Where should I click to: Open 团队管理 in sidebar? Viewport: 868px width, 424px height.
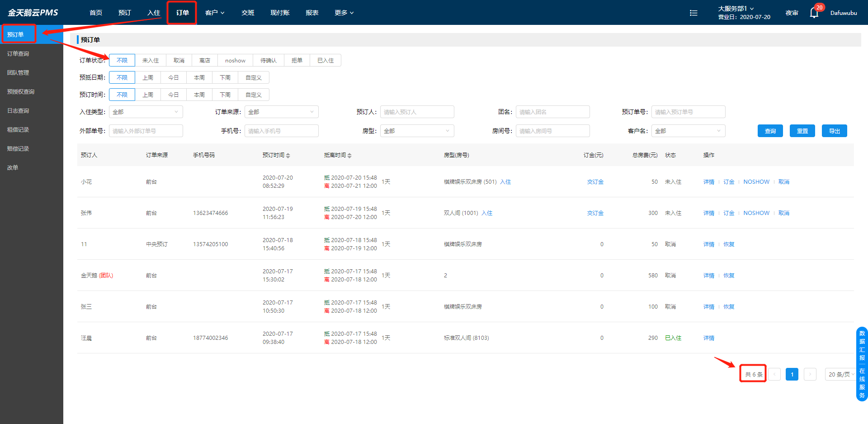pos(32,72)
